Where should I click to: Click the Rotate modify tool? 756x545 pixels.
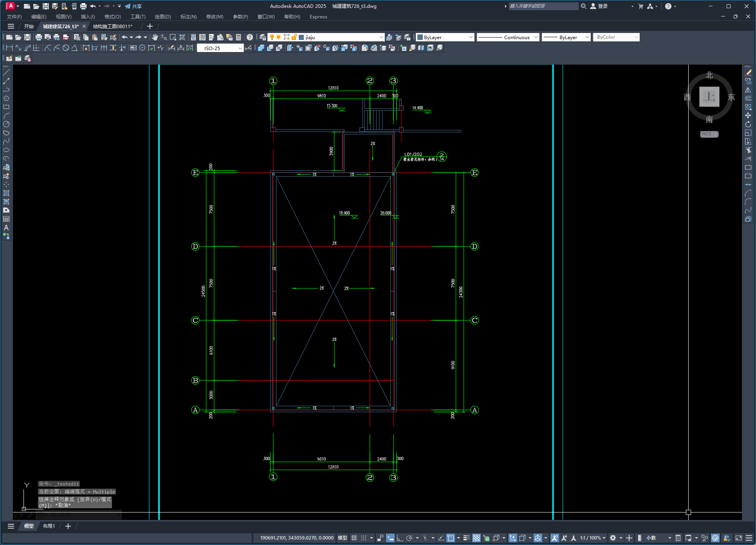pos(748,124)
